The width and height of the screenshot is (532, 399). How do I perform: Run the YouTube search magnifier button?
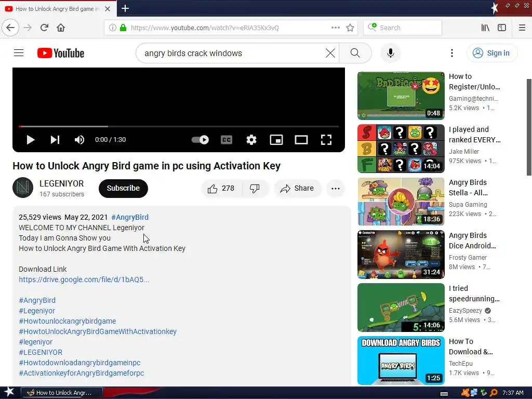point(355,53)
